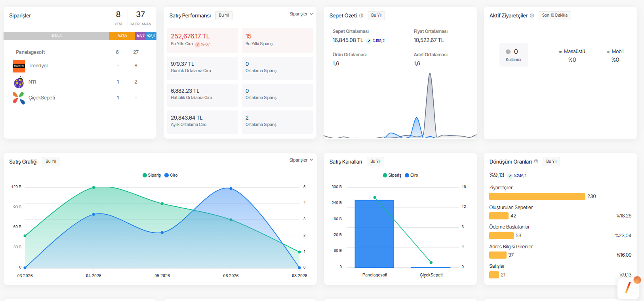This screenshot has width=644, height=301.
Task: Click the Ziyaretçiler bar showing 230
Action: (x=537, y=196)
